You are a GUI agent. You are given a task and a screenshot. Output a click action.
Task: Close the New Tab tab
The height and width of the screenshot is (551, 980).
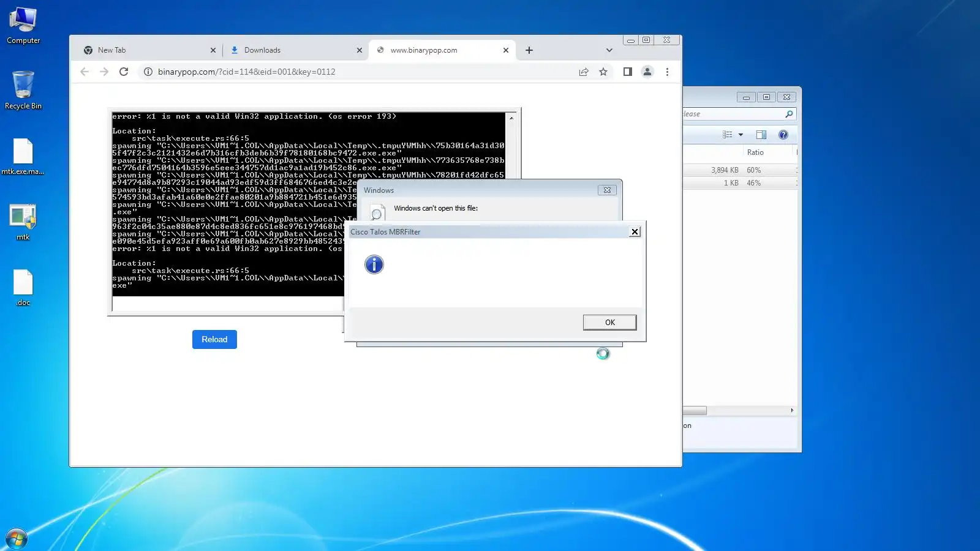tap(213, 50)
